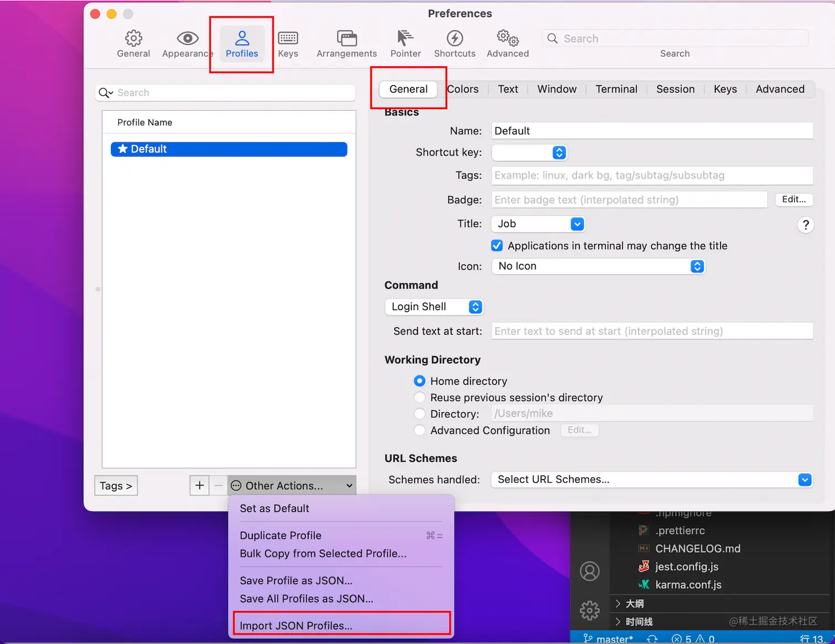835x644 pixels.
Task: Click the profile list Search field
Action: [x=225, y=93]
